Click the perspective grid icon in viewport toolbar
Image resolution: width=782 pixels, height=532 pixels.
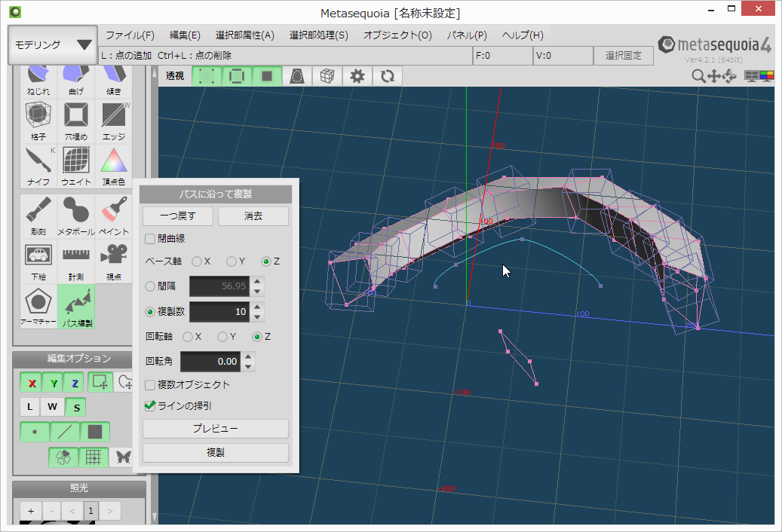[297, 76]
